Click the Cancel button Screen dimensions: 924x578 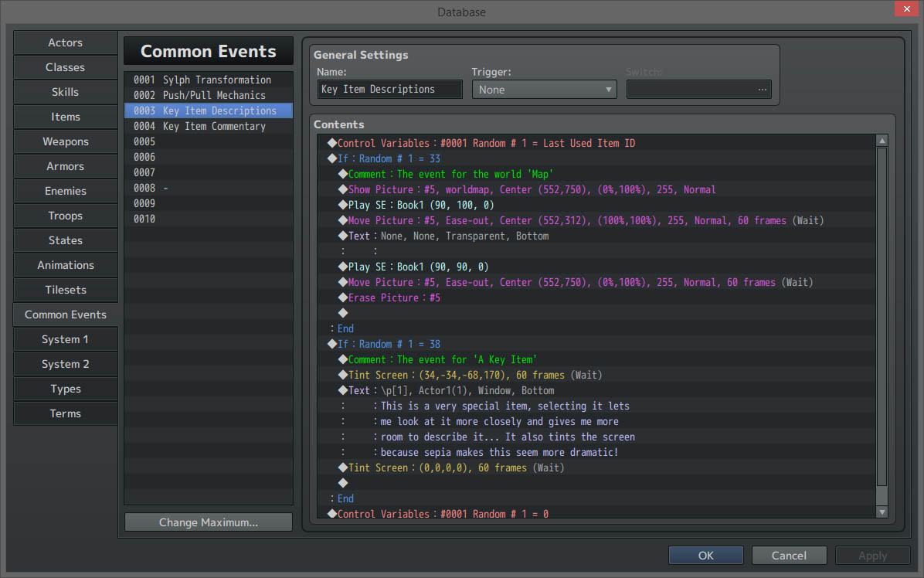point(789,556)
